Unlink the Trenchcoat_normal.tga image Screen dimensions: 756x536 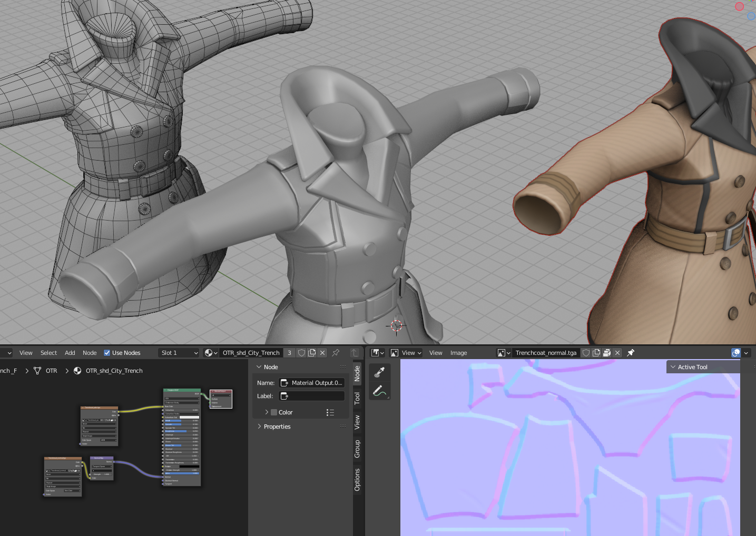tap(617, 353)
